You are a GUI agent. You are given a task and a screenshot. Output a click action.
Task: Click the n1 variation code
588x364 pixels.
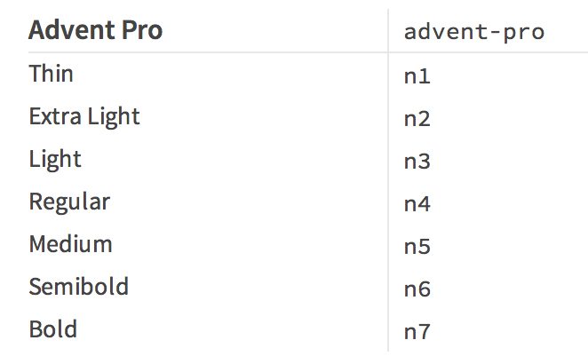417,76
